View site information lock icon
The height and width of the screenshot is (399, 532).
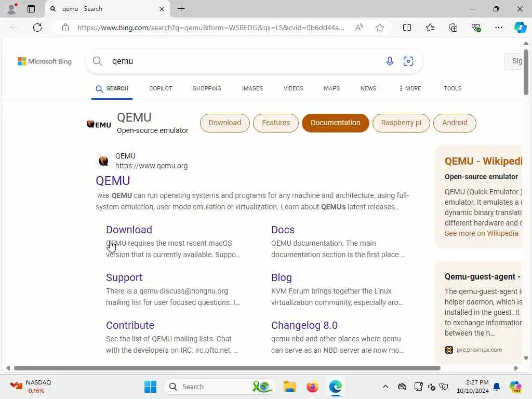(65, 28)
